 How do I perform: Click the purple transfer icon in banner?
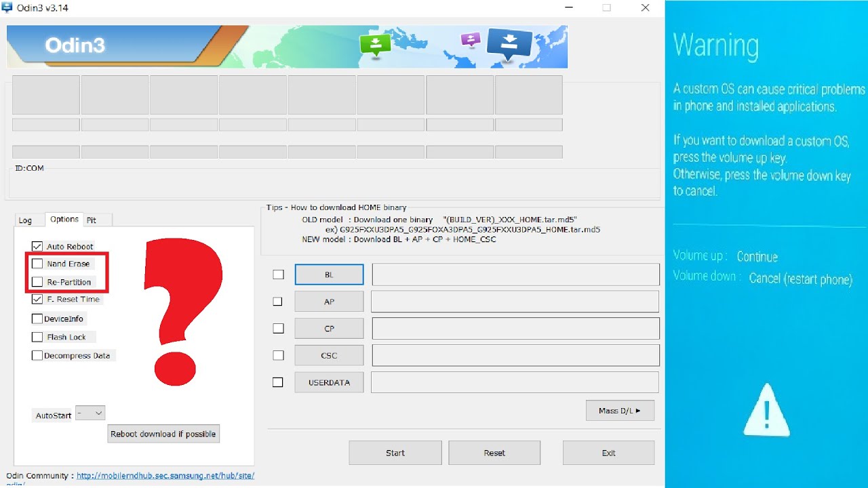click(x=470, y=39)
